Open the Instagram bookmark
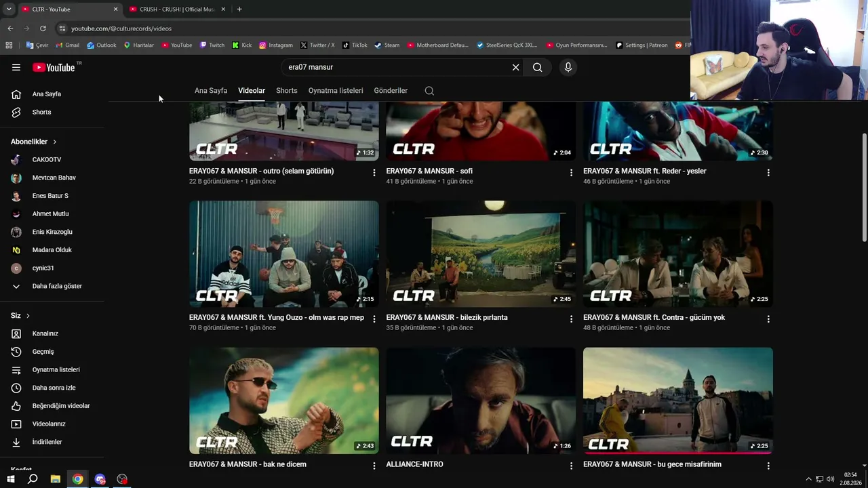Viewport: 868px width, 488px height. [x=275, y=45]
